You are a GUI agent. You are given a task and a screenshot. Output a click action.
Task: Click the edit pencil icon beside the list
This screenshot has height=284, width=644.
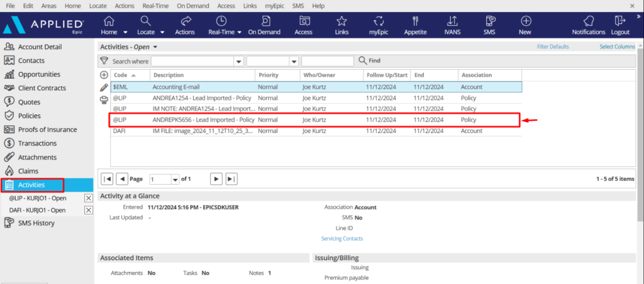104,87
